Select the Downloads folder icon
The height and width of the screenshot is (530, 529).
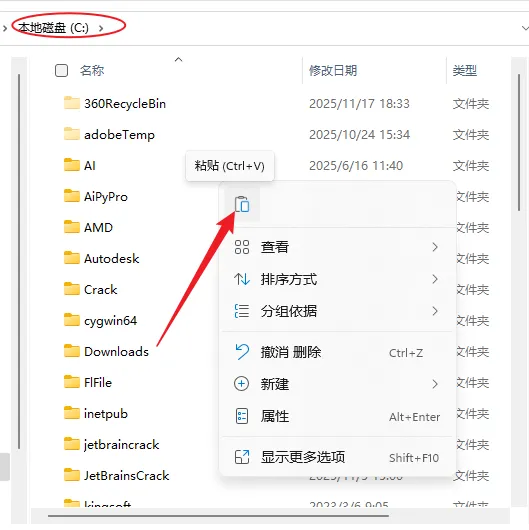(72, 351)
